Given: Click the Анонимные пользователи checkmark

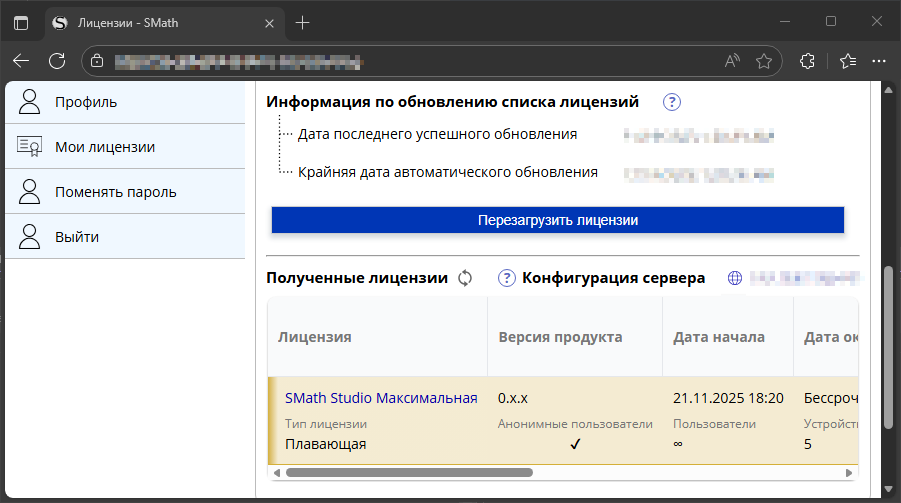Looking at the screenshot, I should pos(575,444).
